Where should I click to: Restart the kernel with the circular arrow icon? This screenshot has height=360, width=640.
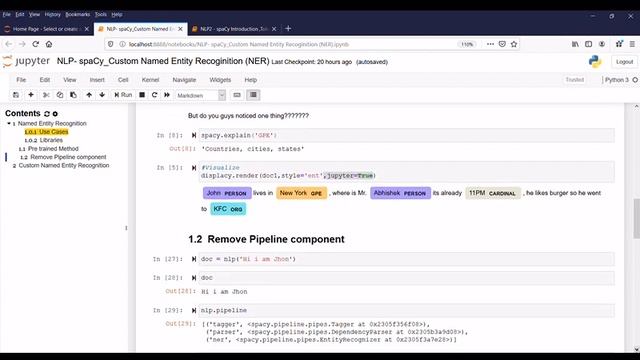click(x=154, y=95)
